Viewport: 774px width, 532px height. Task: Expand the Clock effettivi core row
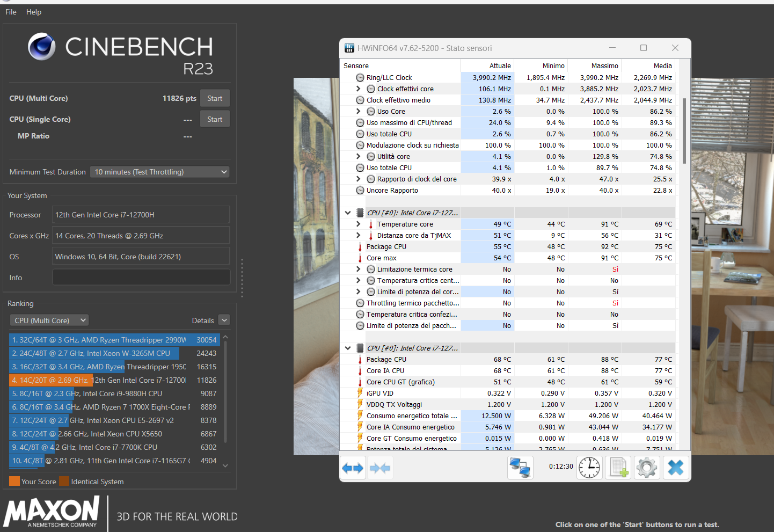(x=359, y=89)
